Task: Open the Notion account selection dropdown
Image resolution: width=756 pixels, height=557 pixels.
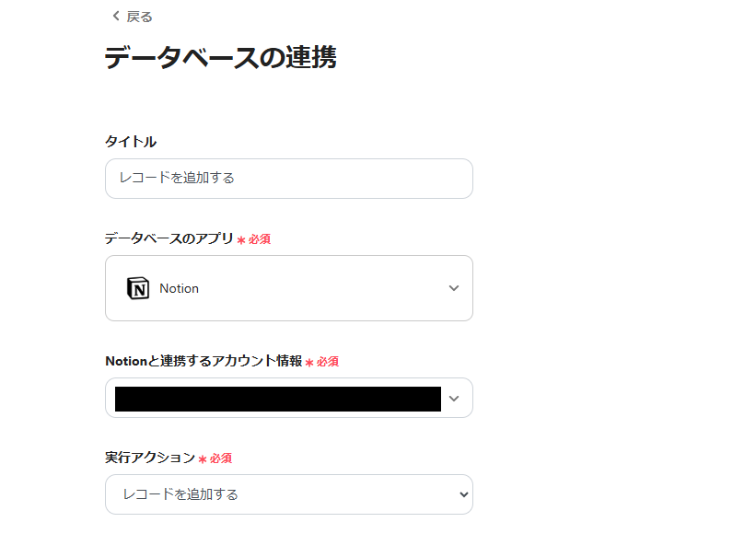Action: pyautogui.click(x=288, y=398)
